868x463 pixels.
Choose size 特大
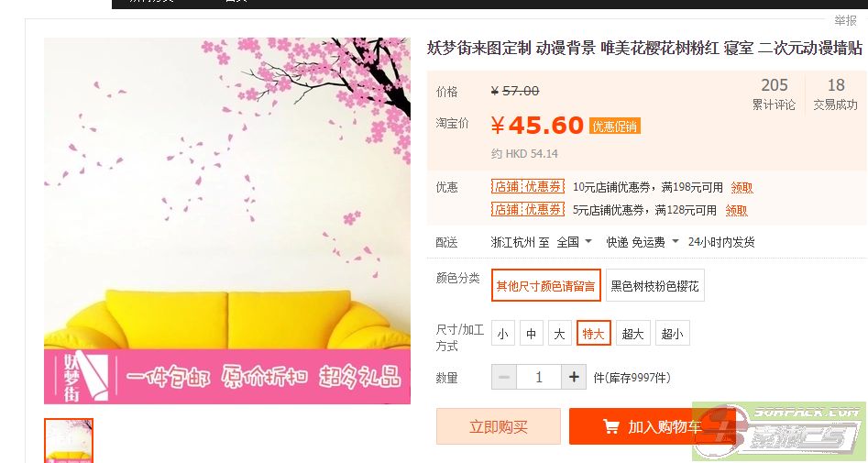[593, 334]
